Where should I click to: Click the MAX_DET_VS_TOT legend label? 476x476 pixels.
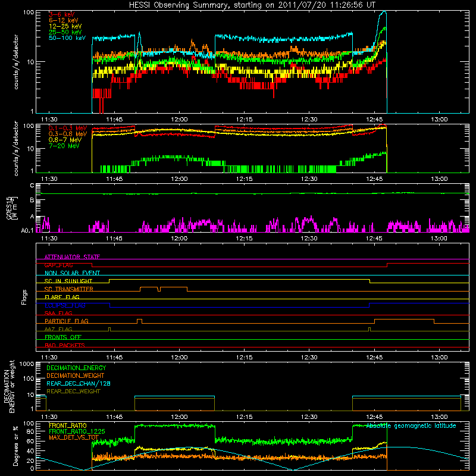74,437
